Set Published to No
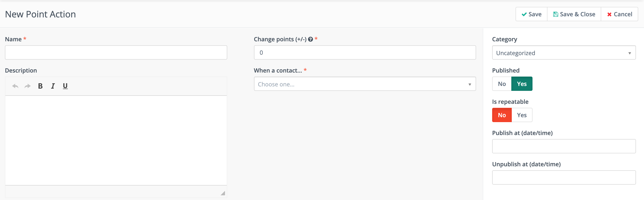The width and height of the screenshot is (644, 200). (502, 84)
